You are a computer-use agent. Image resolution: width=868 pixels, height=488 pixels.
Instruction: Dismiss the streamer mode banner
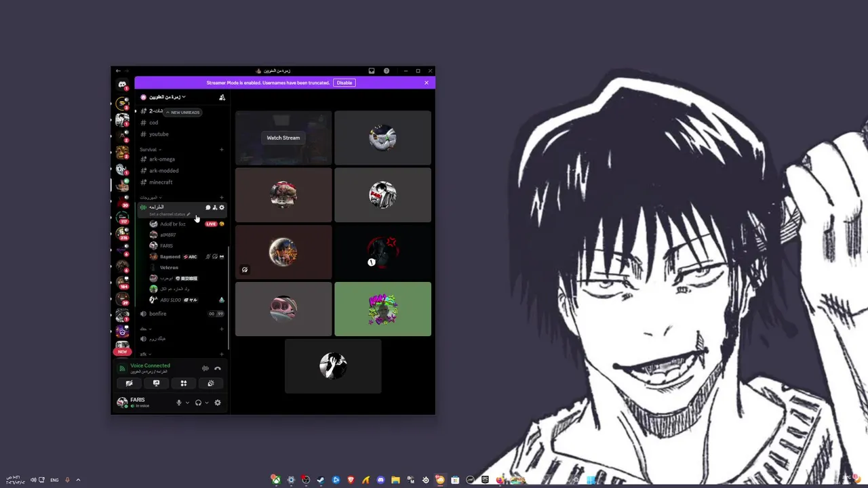(x=427, y=83)
